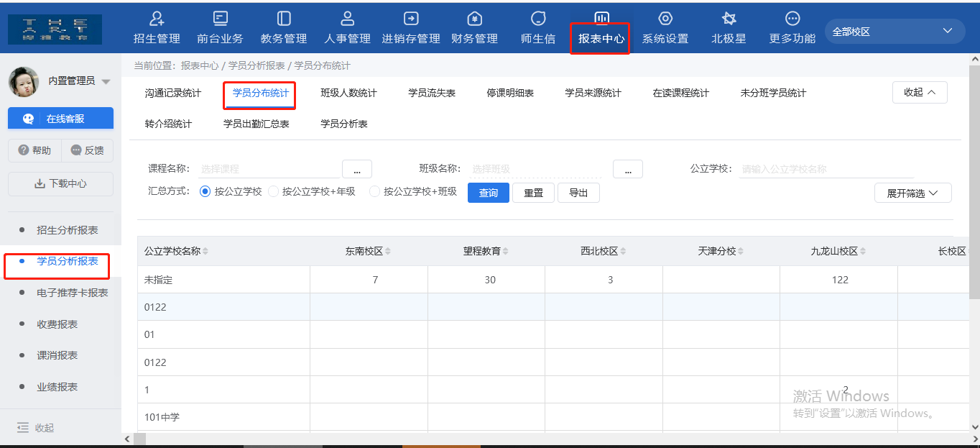Open 更多功能 ellipsis icon
Image resolution: width=980 pixels, height=448 pixels.
pos(792,19)
